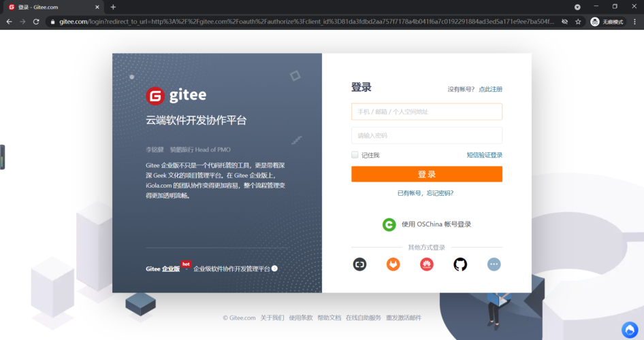Viewport: 644px width, 340px height.
Task: Click the 云端软件开发协作平台 heading
Action: tap(196, 120)
